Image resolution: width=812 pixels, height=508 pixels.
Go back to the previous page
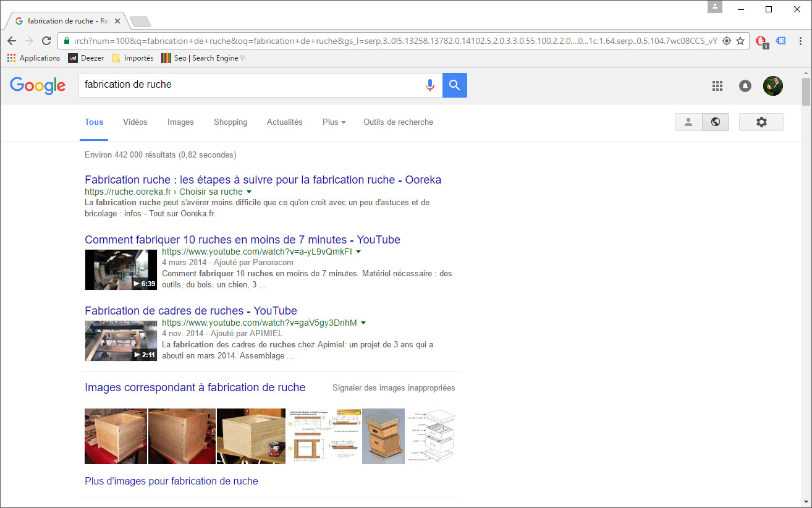(x=12, y=41)
